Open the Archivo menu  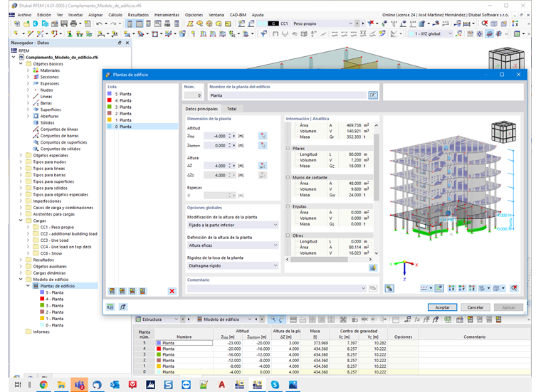tap(24, 15)
